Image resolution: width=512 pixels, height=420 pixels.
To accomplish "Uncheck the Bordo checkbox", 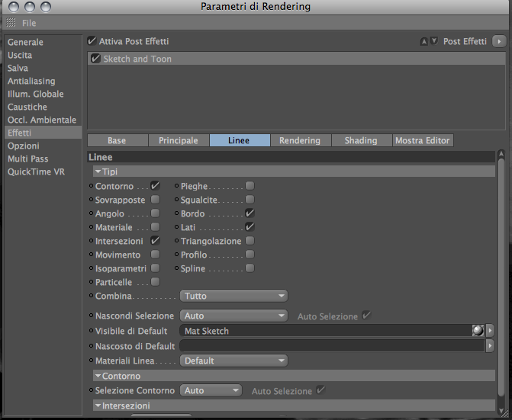I will 250,213.
